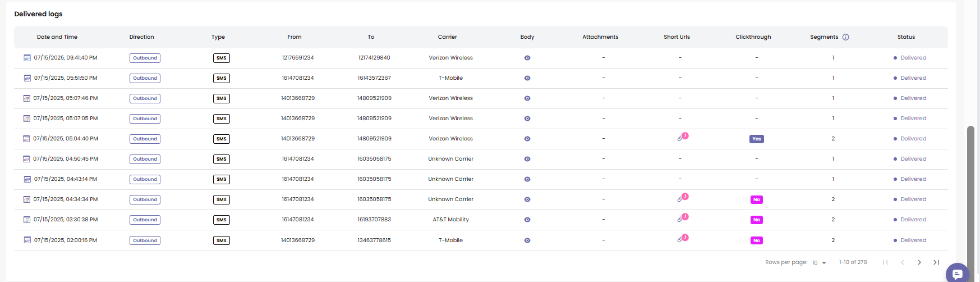This screenshot has width=980, height=282.
Task: Sort by Date and Time column header
Action: [57, 37]
